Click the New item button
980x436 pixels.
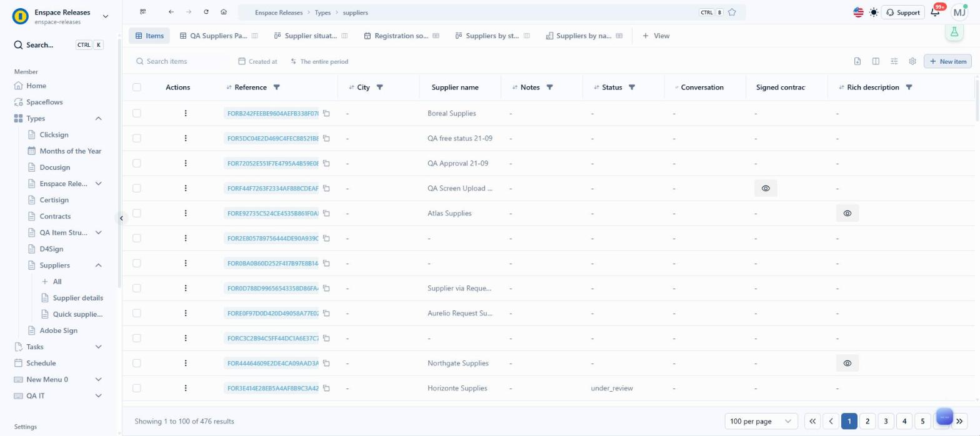pos(947,61)
